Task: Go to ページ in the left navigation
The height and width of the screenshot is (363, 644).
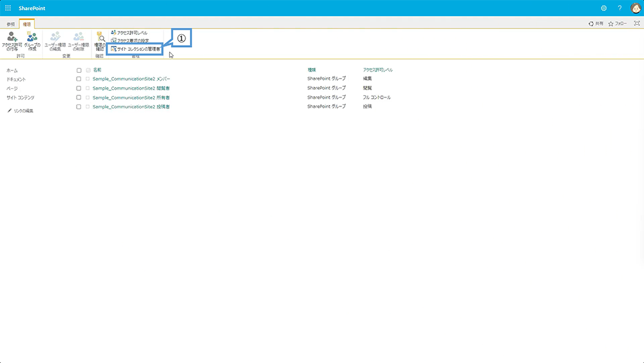Action: (x=12, y=88)
